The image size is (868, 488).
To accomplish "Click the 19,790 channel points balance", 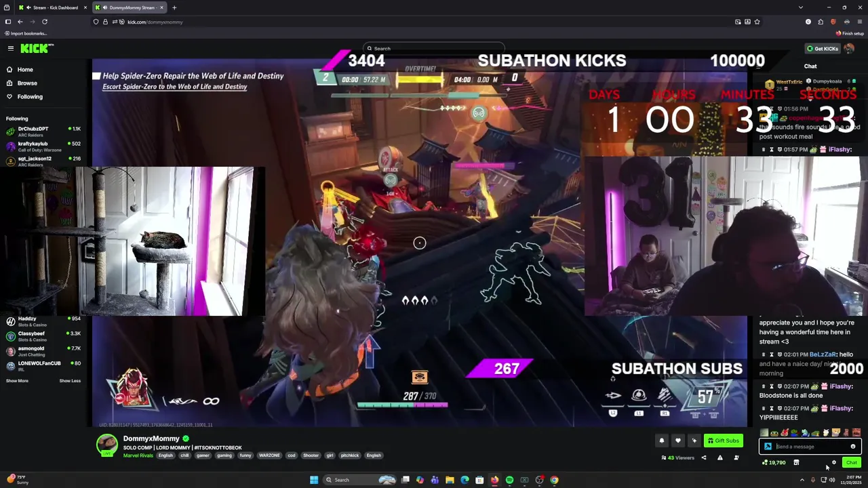I will click(x=774, y=462).
